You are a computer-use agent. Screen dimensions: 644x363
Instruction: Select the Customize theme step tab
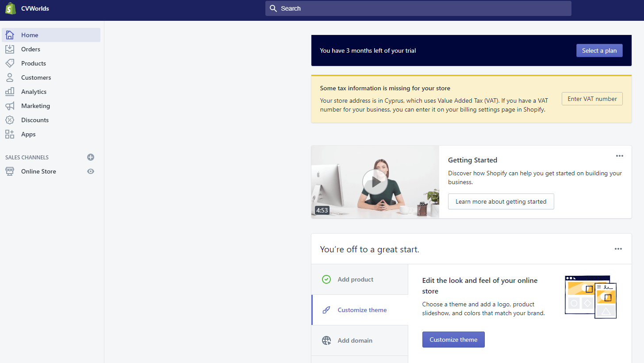pos(360,310)
